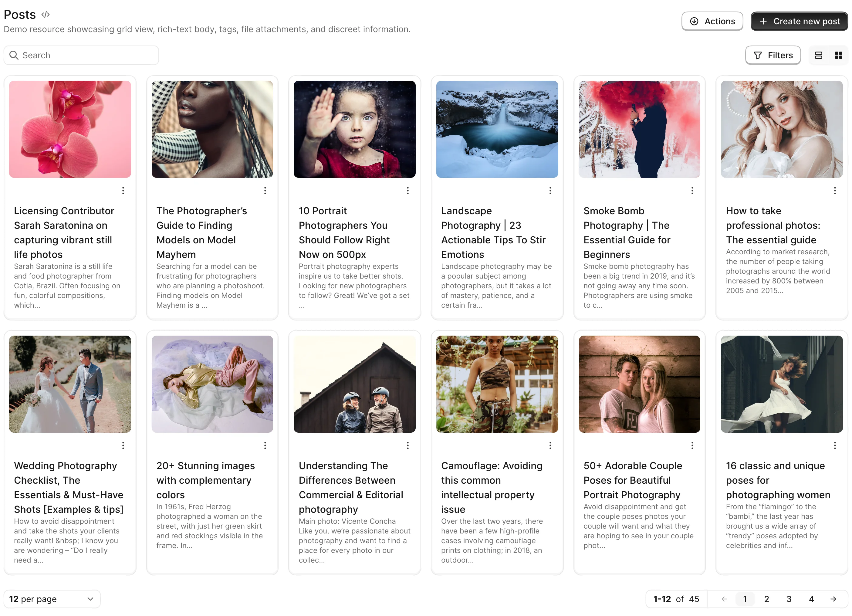
Task: Click the wedding couple walking thumbnail
Action: 70,384
